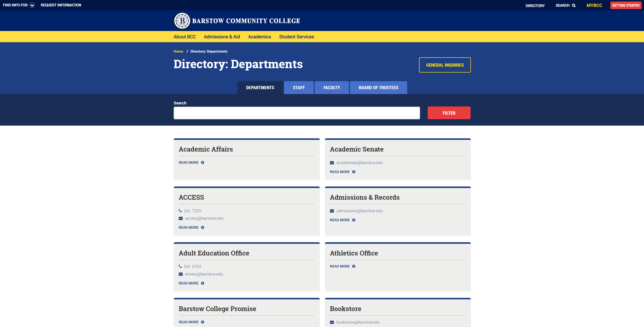Toggle the BOARD OF TRUSTEES directory view
This screenshot has width=644, height=327.
pos(378,88)
